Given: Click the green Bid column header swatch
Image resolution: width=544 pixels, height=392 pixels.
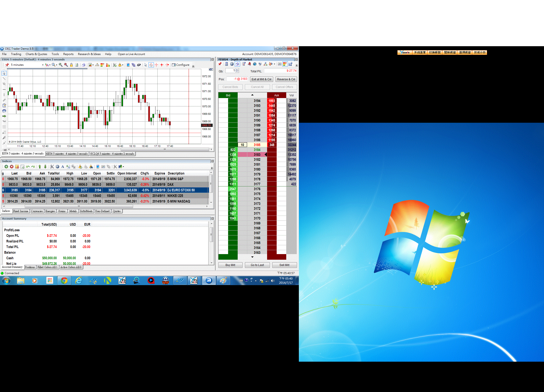Looking at the screenshot, I should [228, 95].
